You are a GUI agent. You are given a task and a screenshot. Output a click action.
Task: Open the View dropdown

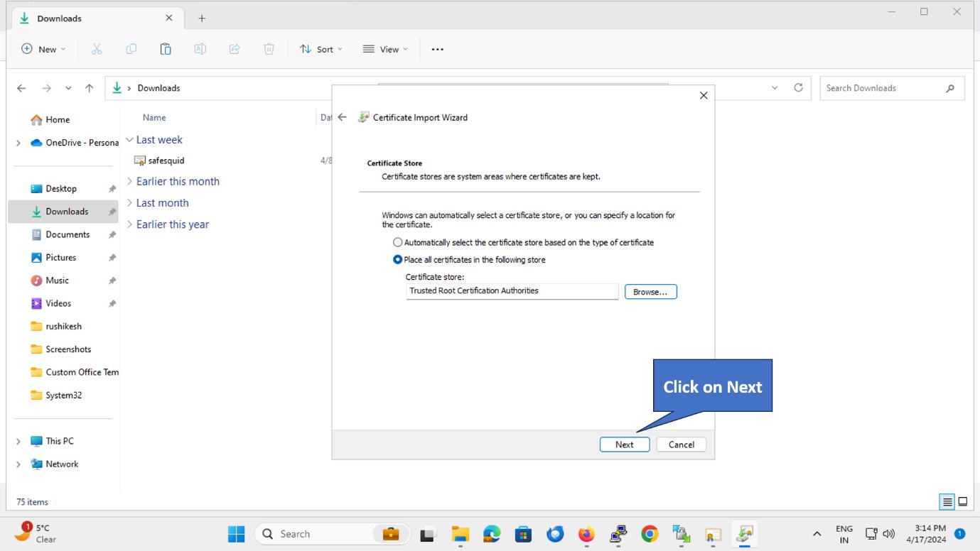pyautogui.click(x=385, y=49)
